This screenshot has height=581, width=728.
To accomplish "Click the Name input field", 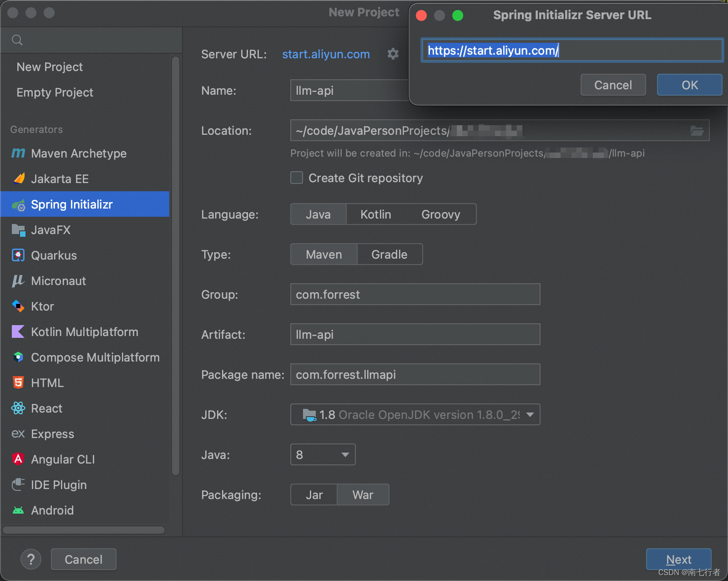I will 349,90.
